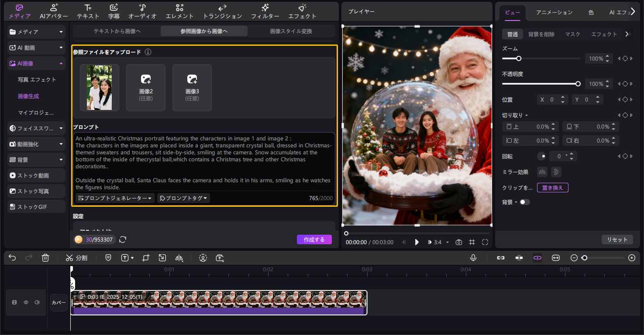Switch to the アニメーション tab

coord(554,13)
